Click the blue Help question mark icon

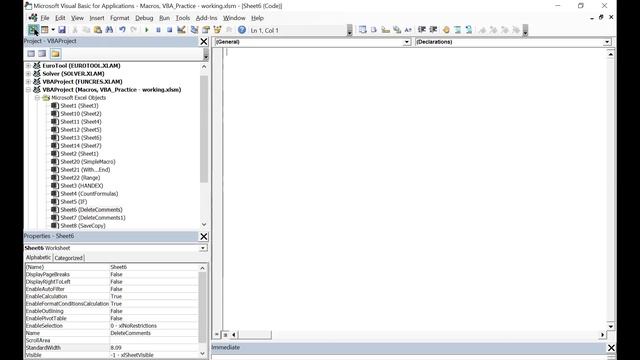tap(242, 30)
